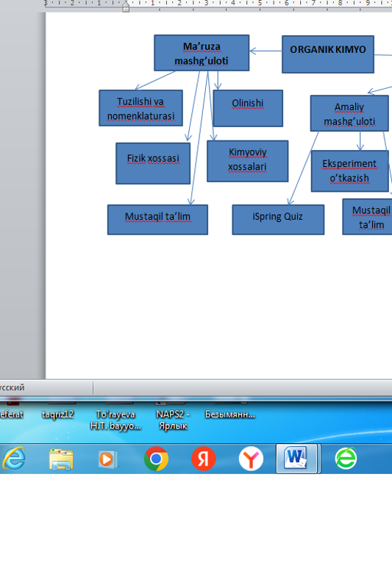Open the green 360 browser icon

coord(346,459)
